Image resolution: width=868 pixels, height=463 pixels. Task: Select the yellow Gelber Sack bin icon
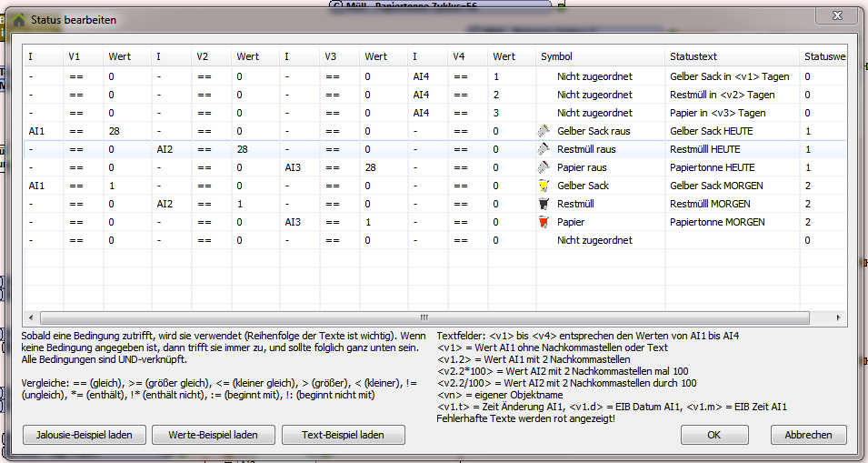(x=544, y=186)
